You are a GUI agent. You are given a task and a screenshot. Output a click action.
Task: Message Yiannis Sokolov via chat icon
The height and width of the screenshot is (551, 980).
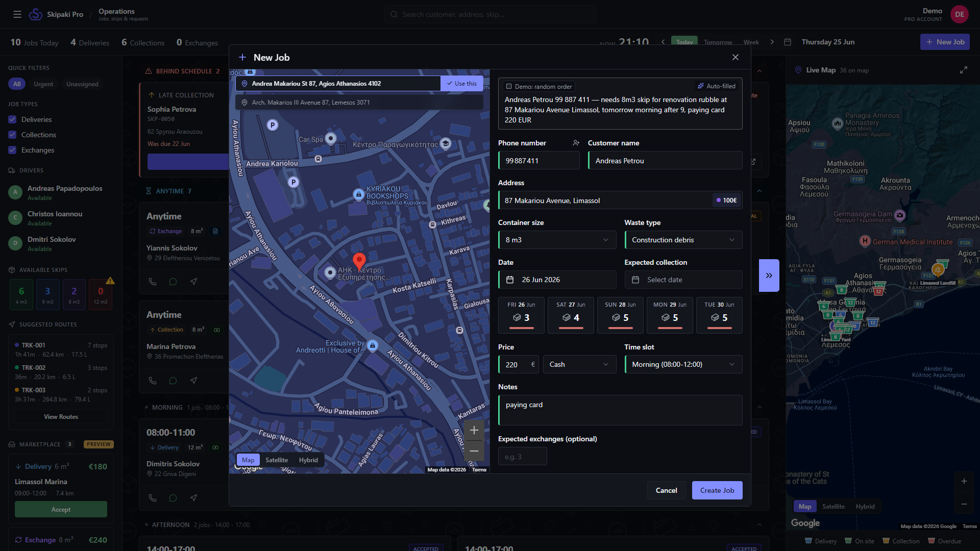(x=173, y=282)
